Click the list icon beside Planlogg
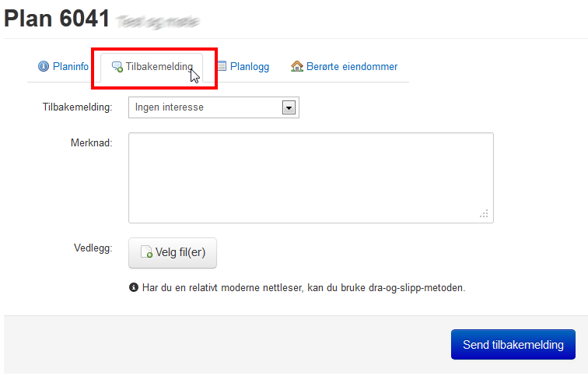Viewport: 588px width, 376px height. 222,67
